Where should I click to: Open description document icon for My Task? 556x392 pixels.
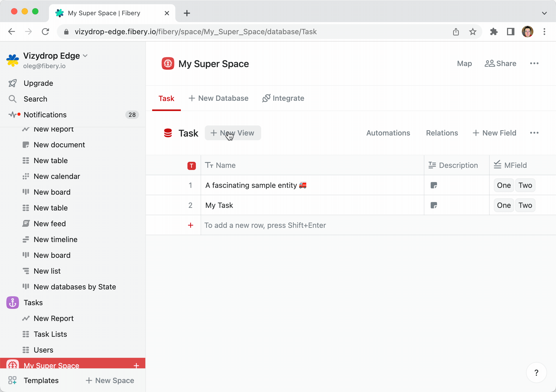[434, 205]
